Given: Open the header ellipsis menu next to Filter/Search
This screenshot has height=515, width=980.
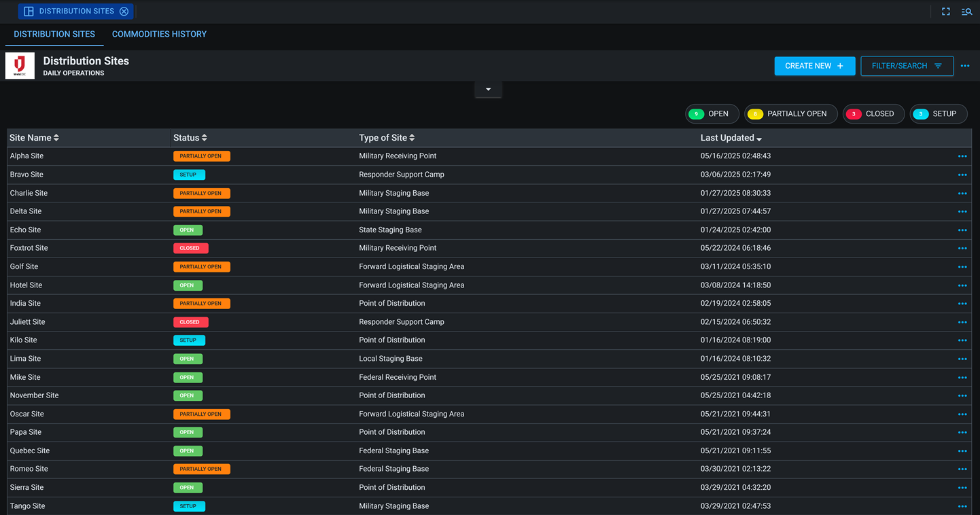Looking at the screenshot, I should (x=965, y=66).
